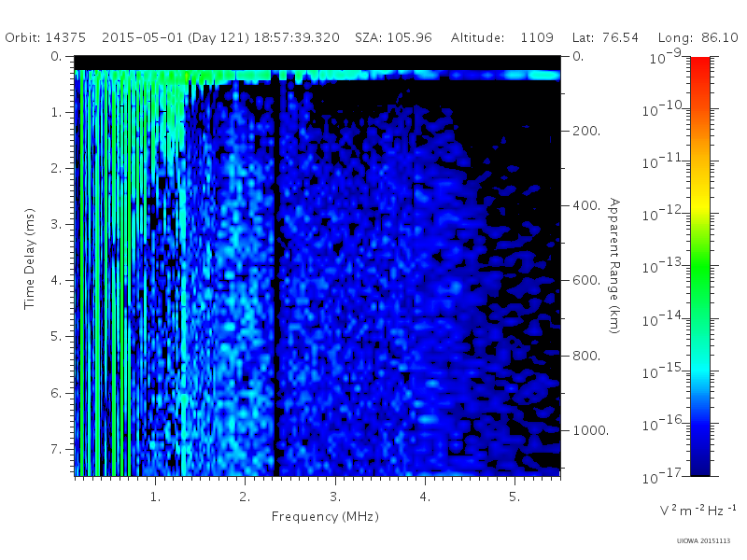
Task: Click the "Orbit: 14375" header text
Action: pos(45,37)
